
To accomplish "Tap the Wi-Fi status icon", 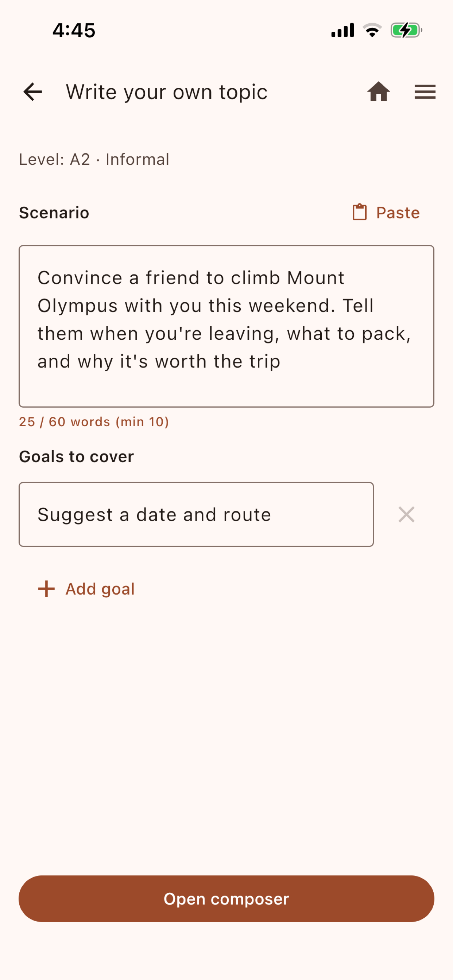I will (372, 30).
